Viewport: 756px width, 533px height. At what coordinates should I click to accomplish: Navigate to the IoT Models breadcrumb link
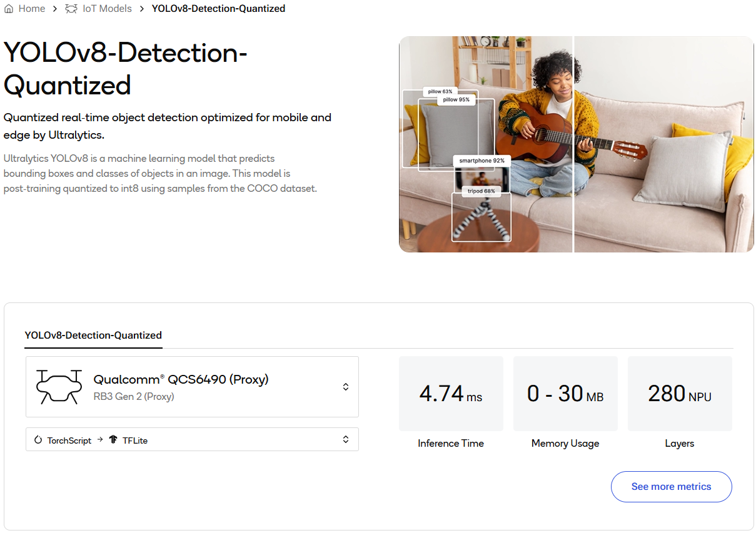point(107,9)
